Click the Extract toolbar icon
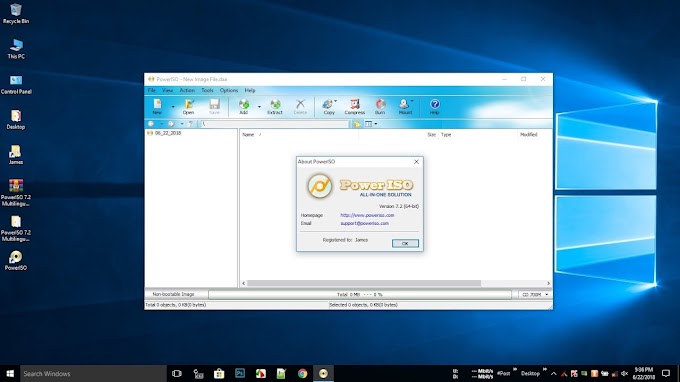This screenshot has height=382, width=680. [x=275, y=106]
